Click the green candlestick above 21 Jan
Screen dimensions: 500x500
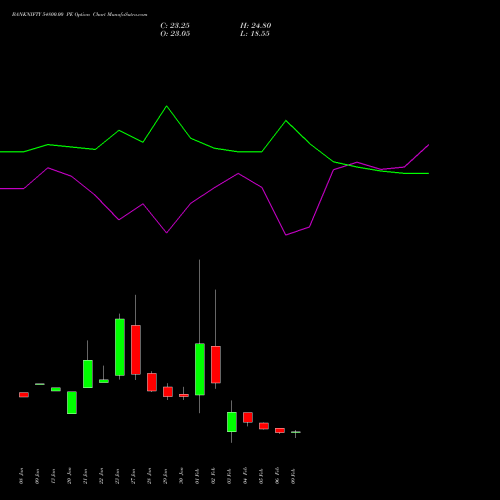[88, 374]
